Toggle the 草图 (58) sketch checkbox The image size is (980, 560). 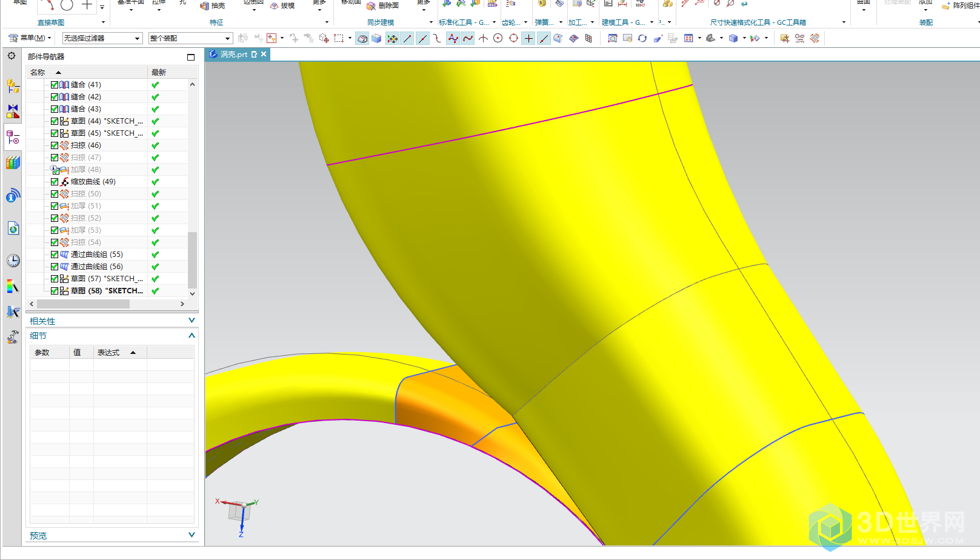coord(55,291)
